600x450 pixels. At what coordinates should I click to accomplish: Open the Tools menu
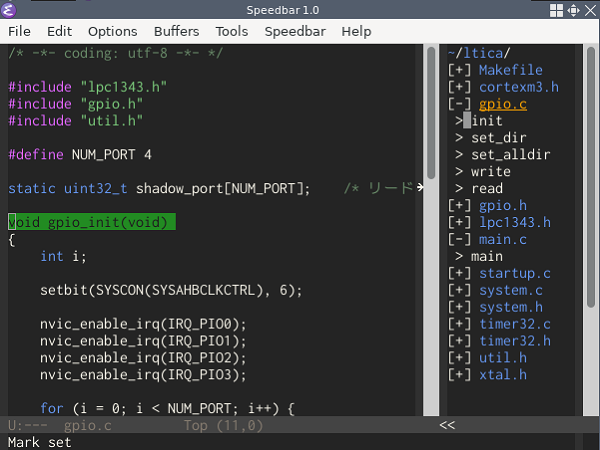(232, 31)
